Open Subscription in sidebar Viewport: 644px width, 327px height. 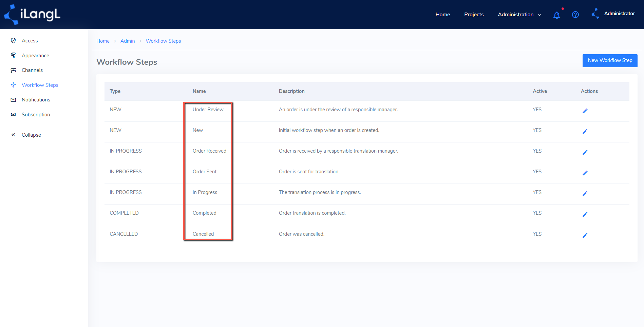point(36,115)
